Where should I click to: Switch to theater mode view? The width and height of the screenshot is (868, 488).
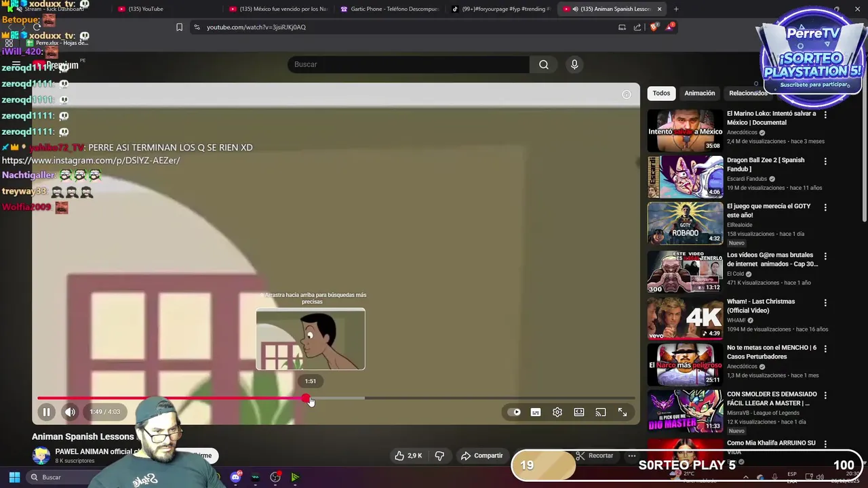pyautogui.click(x=579, y=412)
